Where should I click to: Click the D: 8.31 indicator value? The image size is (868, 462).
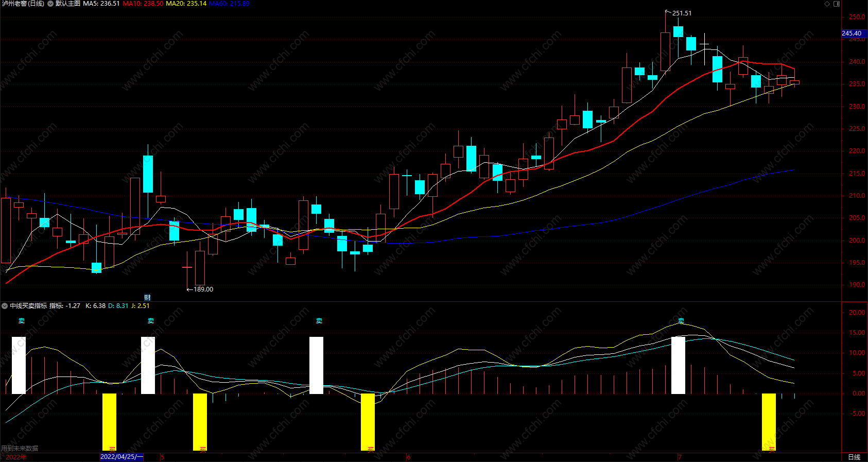pyautogui.click(x=118, y=306)
